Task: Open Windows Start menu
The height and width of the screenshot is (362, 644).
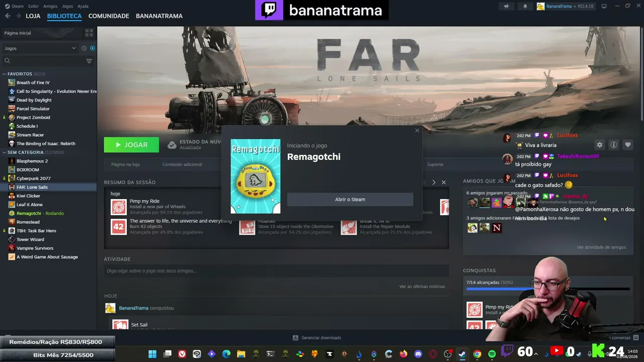Action: click(152, 354)
